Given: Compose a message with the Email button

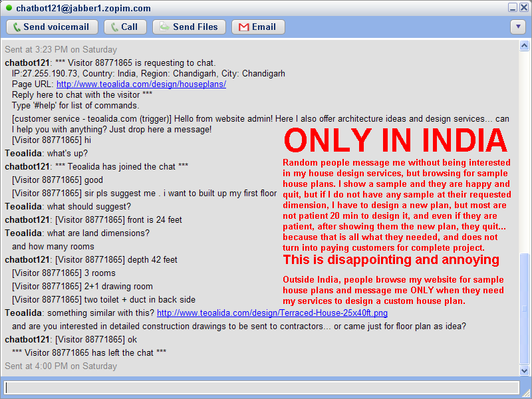Looking at the screenshot, I should pos(258,27).
